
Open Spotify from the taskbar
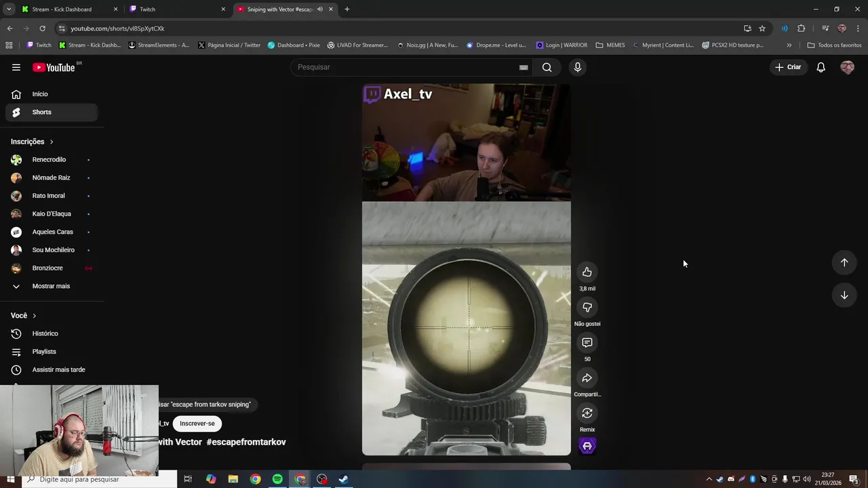277,479
